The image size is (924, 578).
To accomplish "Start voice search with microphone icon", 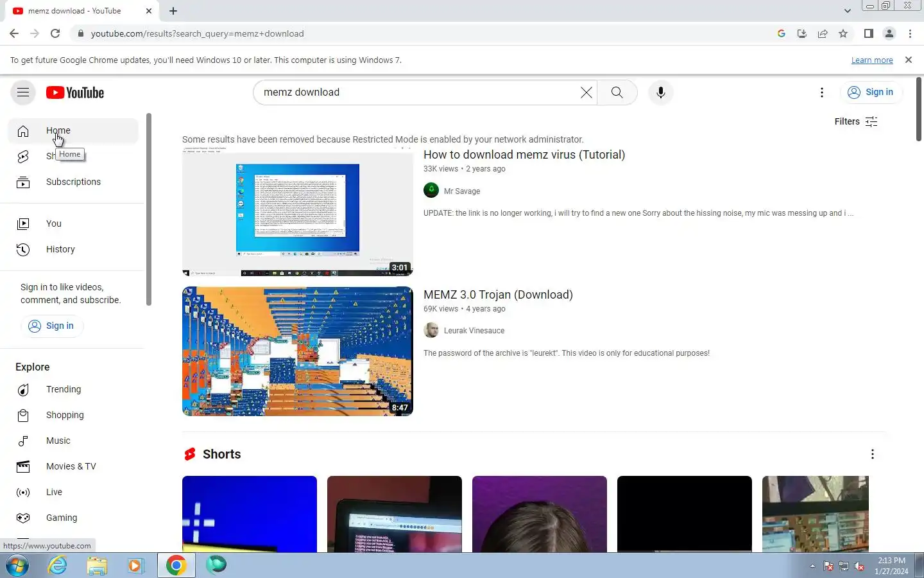I will (660, 92).
